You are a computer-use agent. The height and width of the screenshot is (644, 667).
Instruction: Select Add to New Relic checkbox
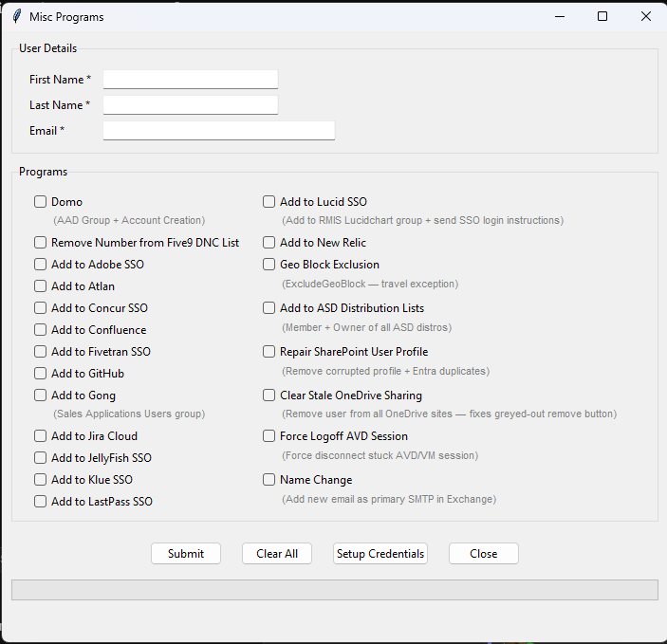point(269,243)
